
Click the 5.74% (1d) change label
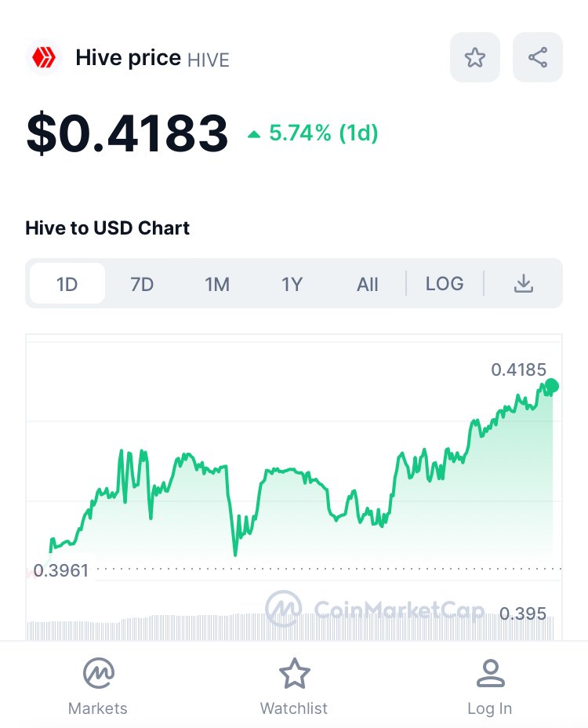tap(324, 133)
